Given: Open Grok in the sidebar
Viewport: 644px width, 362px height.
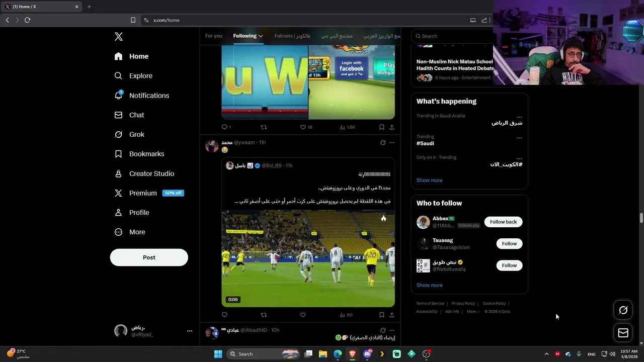Looking at the screenshot, I should point(129,135).
